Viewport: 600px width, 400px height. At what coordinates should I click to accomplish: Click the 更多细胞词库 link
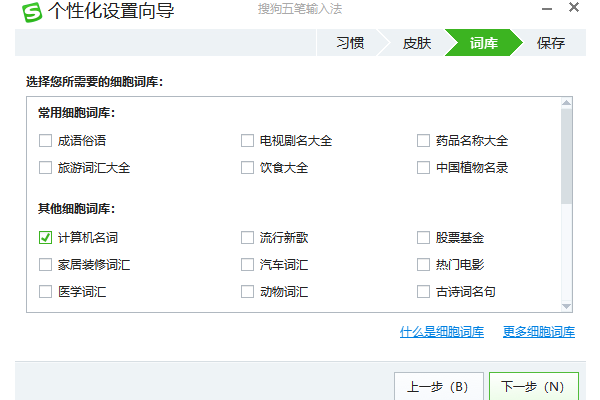point(539,331)
